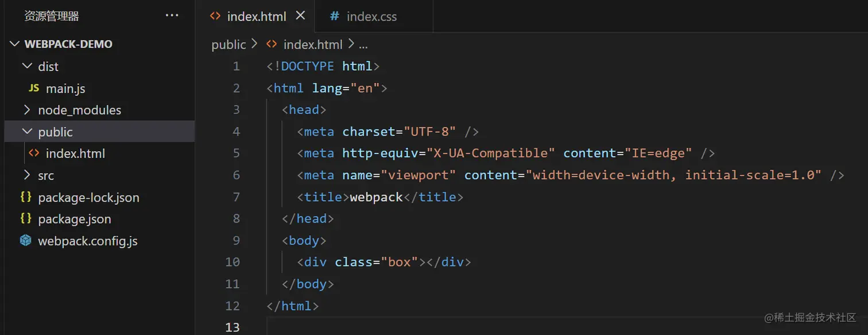Open package-lock.json file
This screenshot has height=335, width=868.
(x=89, y=198)
